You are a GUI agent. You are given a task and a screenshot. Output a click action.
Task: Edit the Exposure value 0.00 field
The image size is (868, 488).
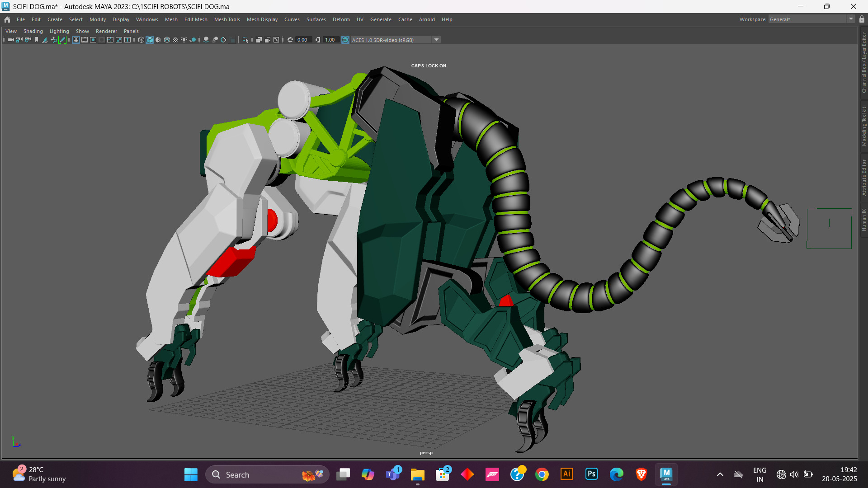[x=304, y=40]
